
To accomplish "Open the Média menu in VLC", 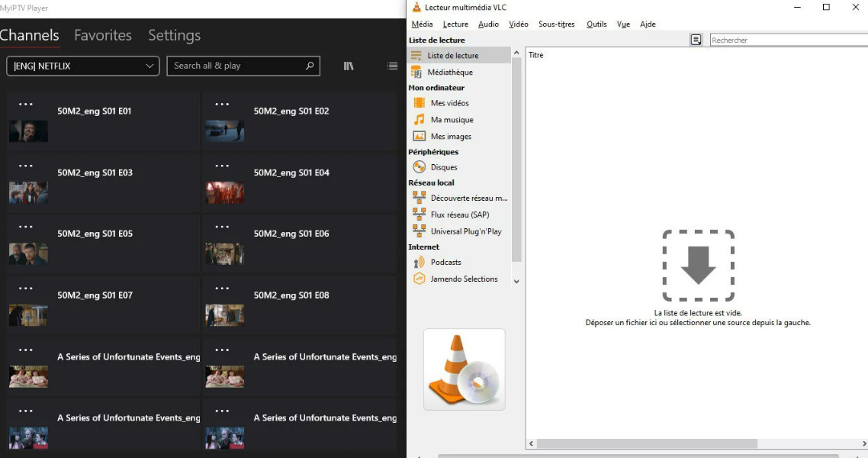I will coord(422,24).
